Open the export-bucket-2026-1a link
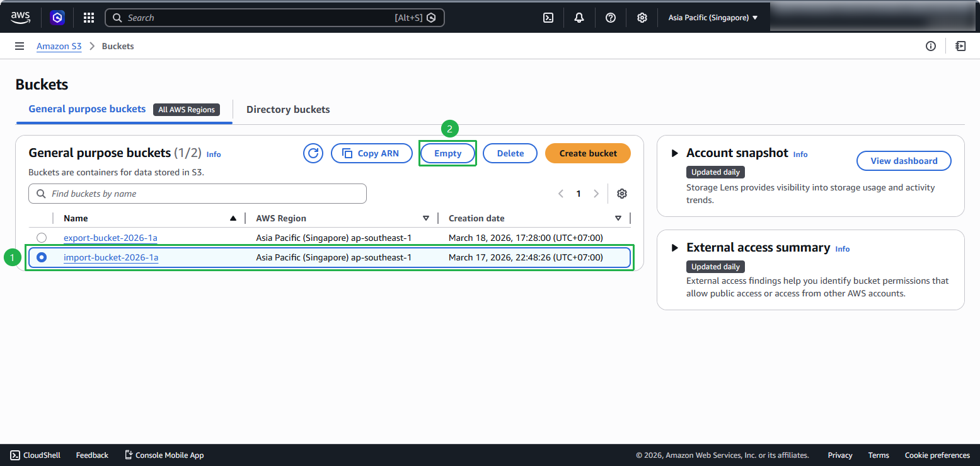Screen dimensions: 980x466 (x=110, y=238)
